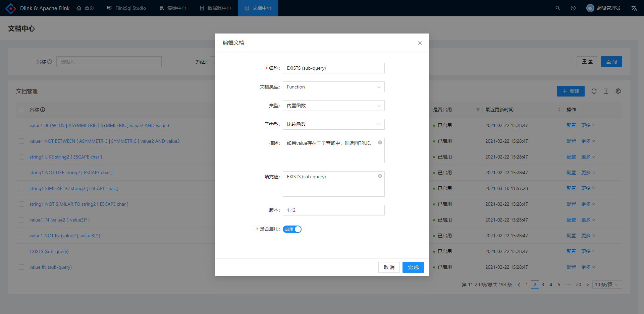Viewport: 644px width, 314px height.
Task: Go to page 1
Action: 527,285
